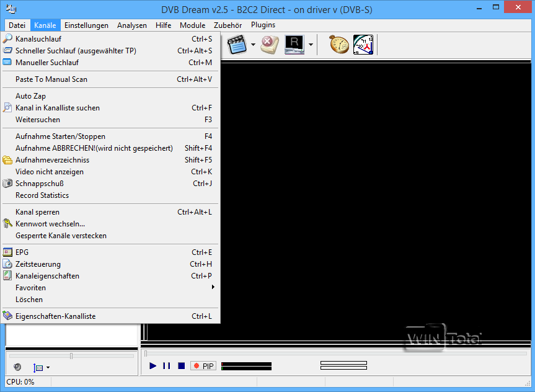This screenshot has height=392, width=535.
Task: Toggle Gesperrte Kanäle verstecken
Action: click(x=110, y=236)
